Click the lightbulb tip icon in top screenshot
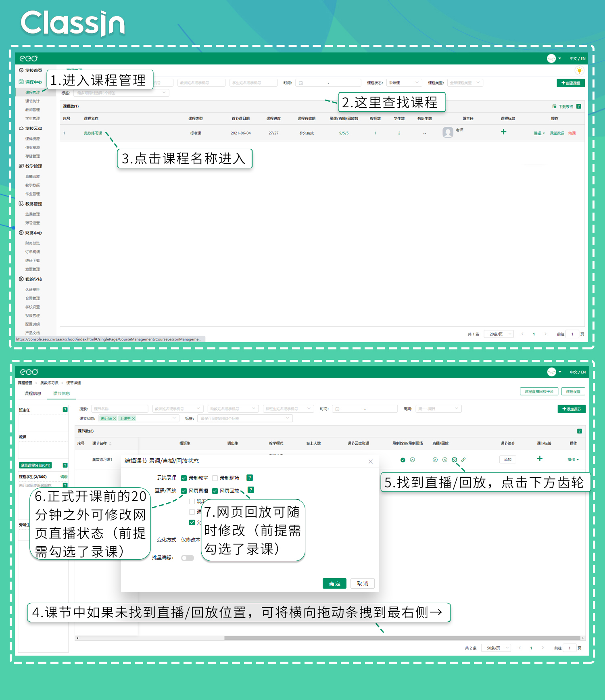605x700 pixels. point(579,71)
